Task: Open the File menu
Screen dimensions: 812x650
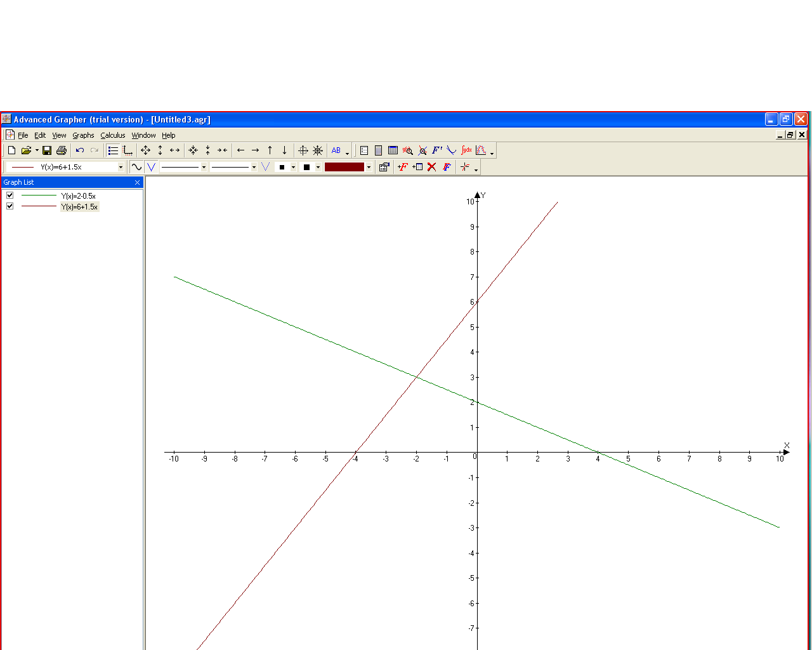Action: (23, 135)
